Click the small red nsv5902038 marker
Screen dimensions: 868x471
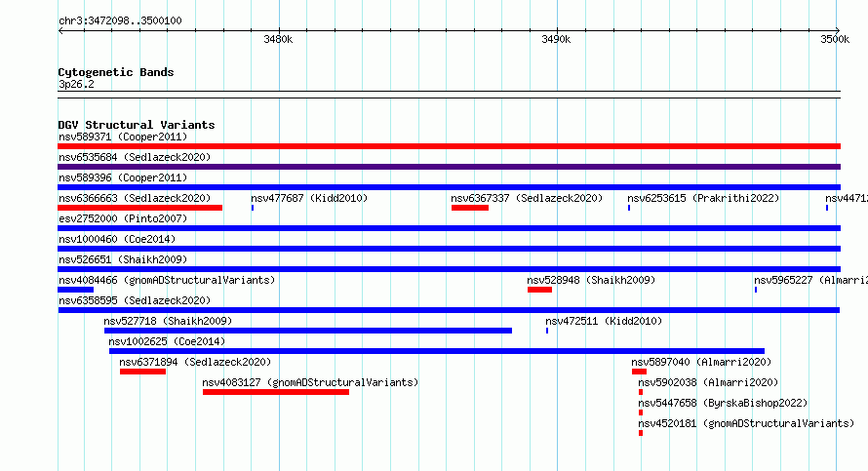(641, 392)
